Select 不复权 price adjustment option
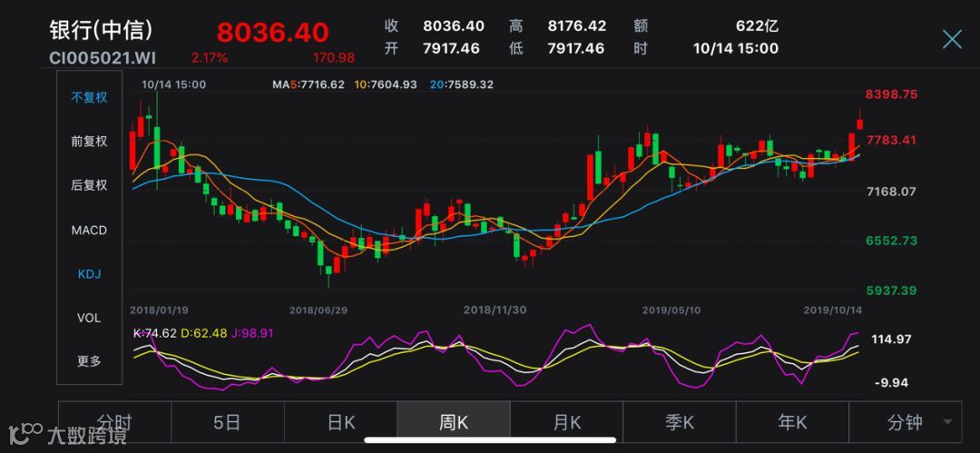Screen dimensions: 980x453 tap(89, 98)
